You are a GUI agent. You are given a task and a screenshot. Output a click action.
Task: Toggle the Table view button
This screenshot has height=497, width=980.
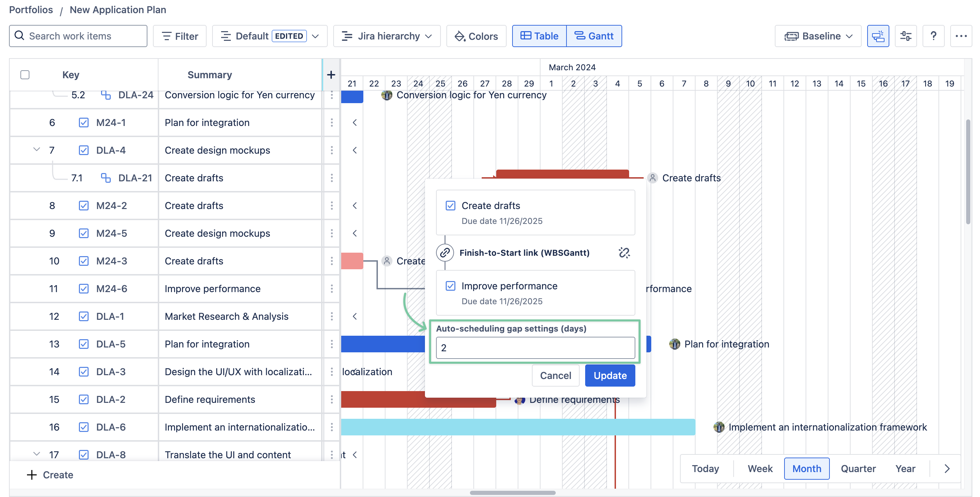coord(539,36)
